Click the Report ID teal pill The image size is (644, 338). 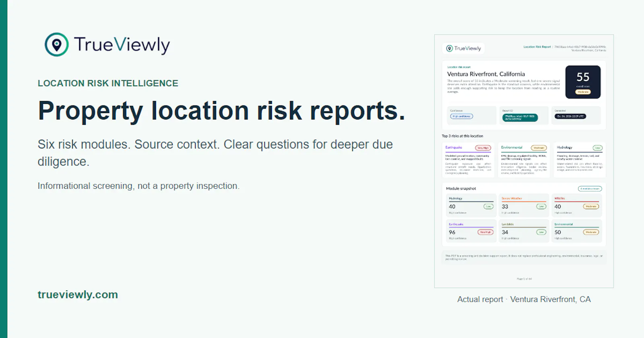pyautogui.click(x=520, y=117)
